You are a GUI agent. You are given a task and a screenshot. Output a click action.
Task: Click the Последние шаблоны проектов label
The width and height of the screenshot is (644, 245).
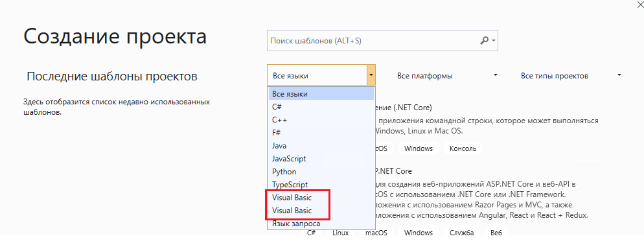pyautogui.click(x=112, y=76)
